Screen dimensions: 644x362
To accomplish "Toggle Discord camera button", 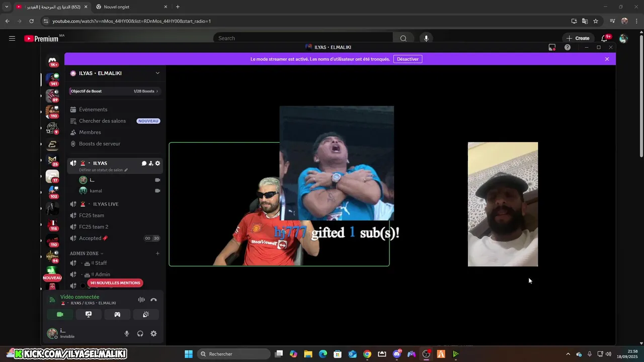I will (60, 314).
